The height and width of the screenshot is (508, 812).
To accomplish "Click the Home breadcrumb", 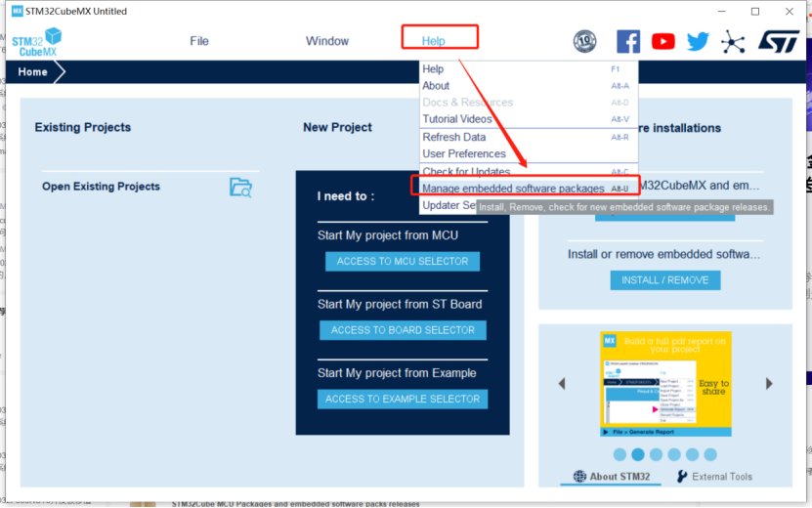I will point(32,72).
